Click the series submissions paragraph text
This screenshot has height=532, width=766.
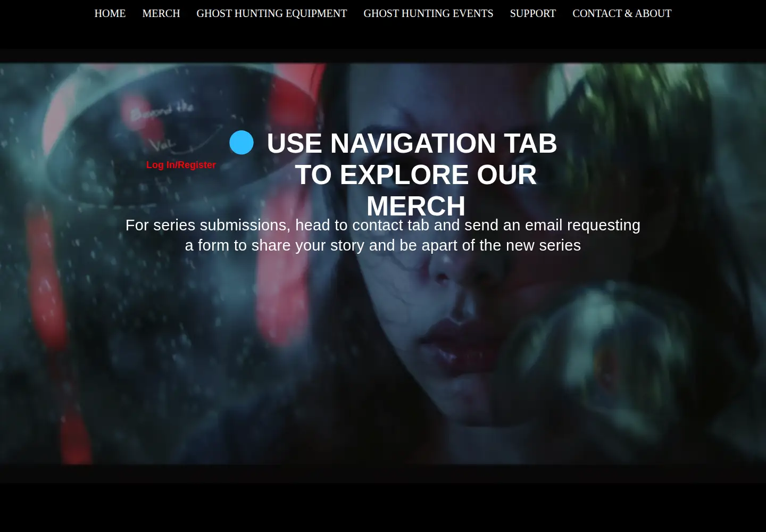383,235
